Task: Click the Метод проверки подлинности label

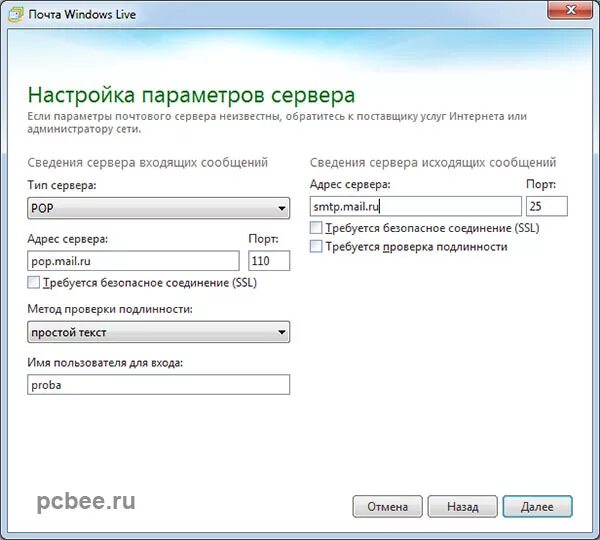Action: tap(110, 309)
